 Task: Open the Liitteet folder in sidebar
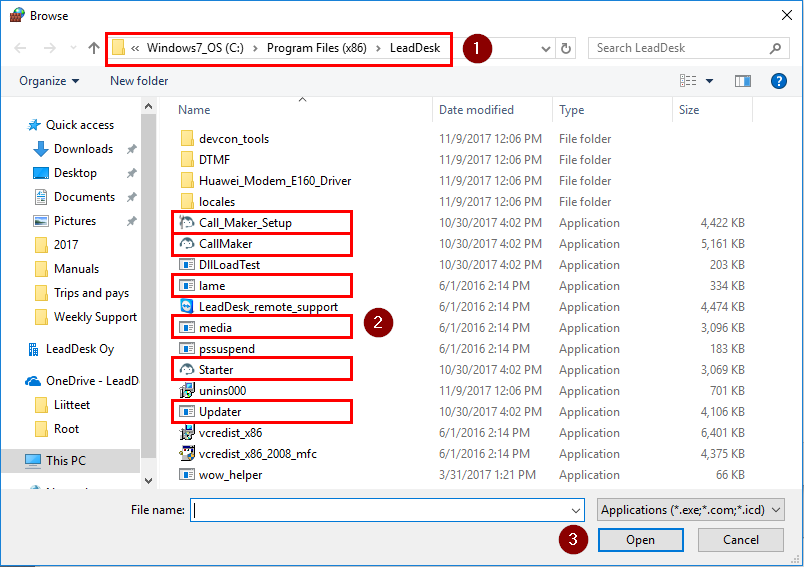click(x=62, y=405)
